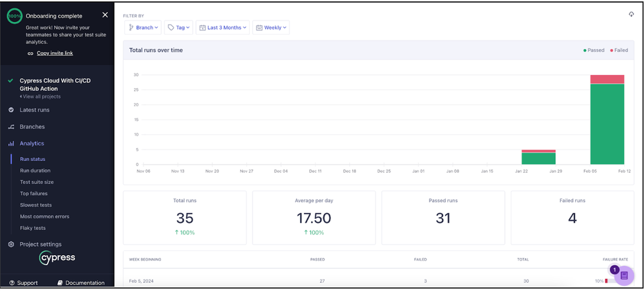Open the floating notification widget icon
644x291 pixels.
(x=623, y=275)
